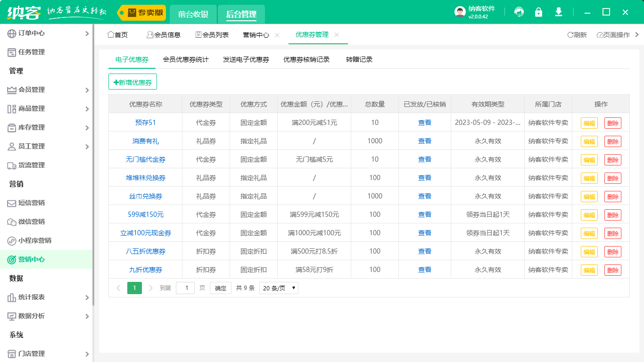Open the 20 条/页 page size dropdown
The width and height of the screenshot is (644, 362).
pyautogui.click(x=279, y=288)
